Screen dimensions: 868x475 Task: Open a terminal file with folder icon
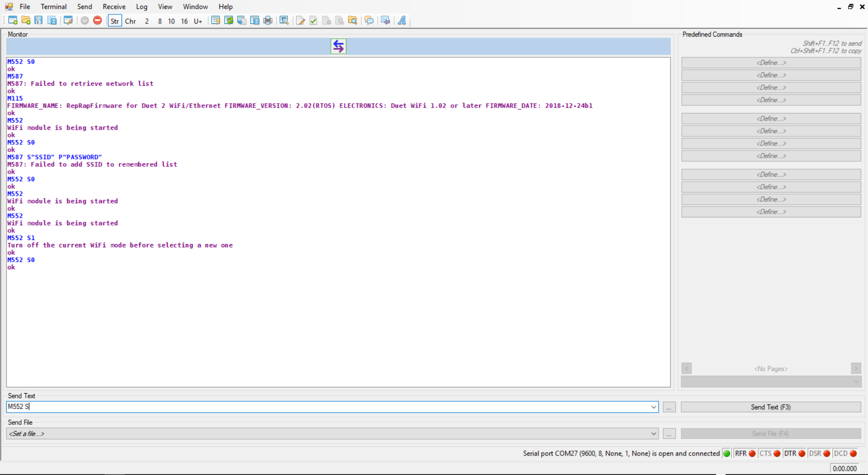[26, 20]
